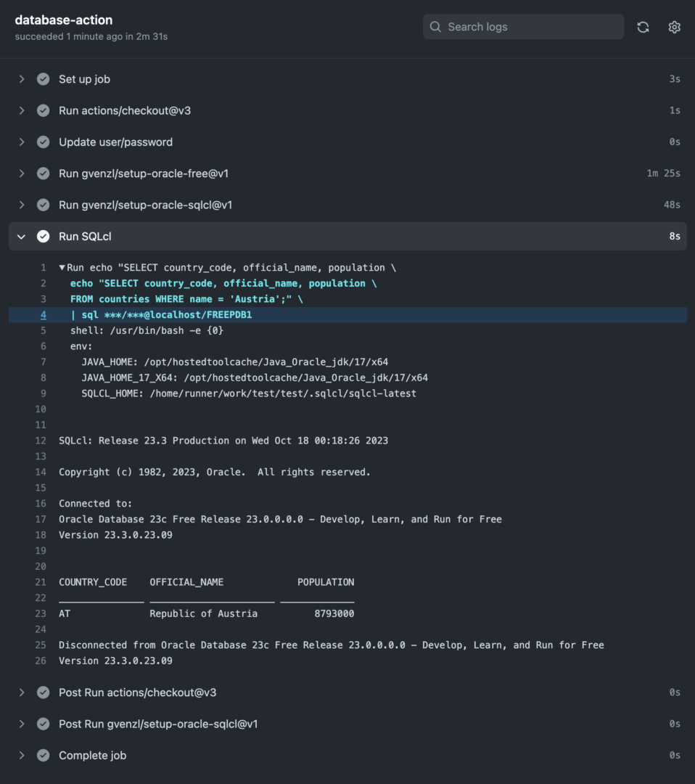Select highlighted line number 4
695x784 pixels.
point(43,314)
